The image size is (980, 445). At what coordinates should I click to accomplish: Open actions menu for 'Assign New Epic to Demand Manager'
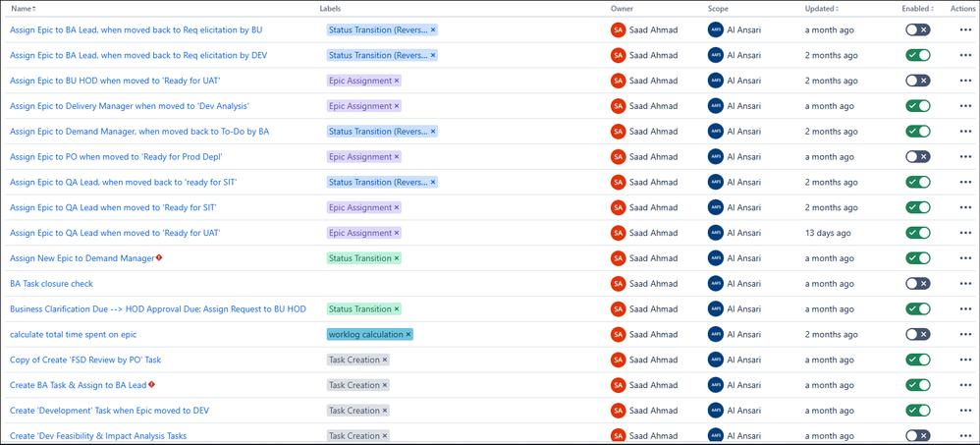point(965,258)
